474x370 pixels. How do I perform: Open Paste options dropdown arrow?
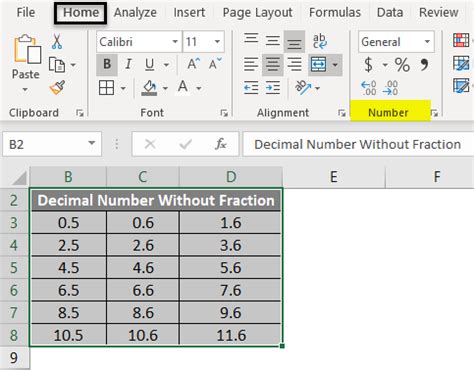[x=25, y=90]
